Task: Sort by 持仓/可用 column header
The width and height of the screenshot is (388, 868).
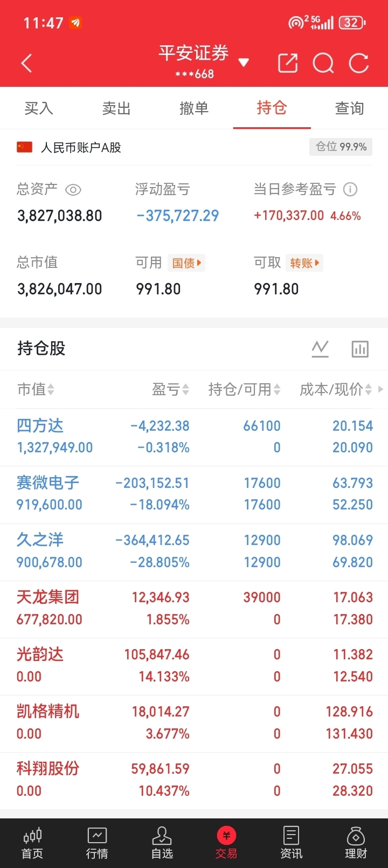Action: [x=244, y=389]
